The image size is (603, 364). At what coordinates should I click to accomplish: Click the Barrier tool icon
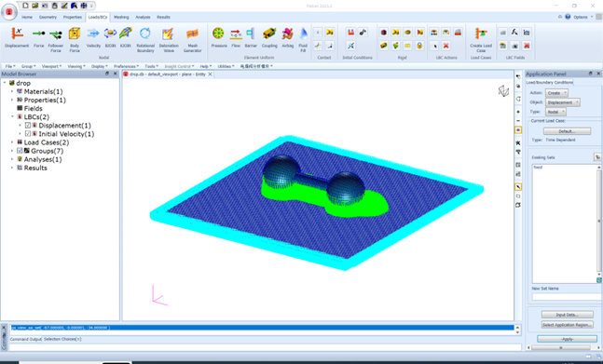251,37
